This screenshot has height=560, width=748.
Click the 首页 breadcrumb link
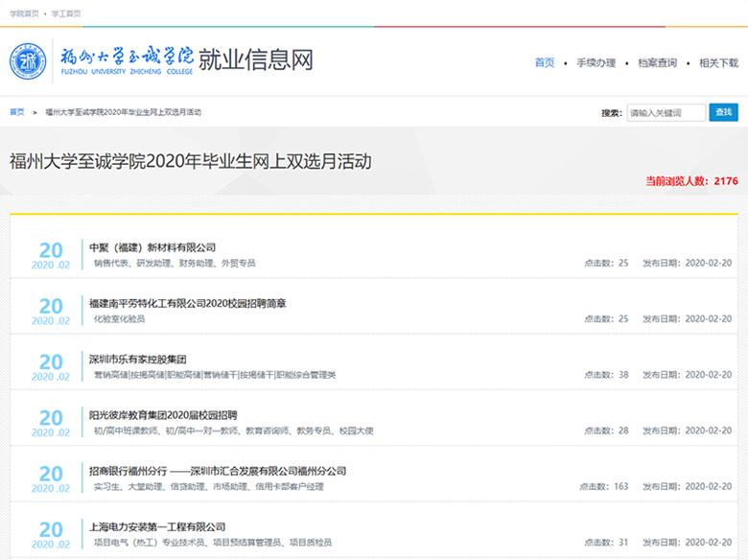click(17, 112)
